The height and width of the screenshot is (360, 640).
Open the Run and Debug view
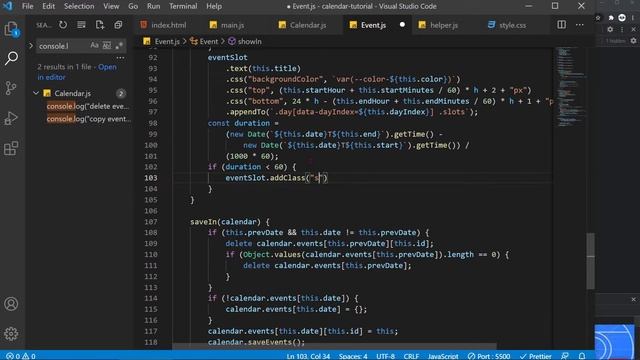11,118
